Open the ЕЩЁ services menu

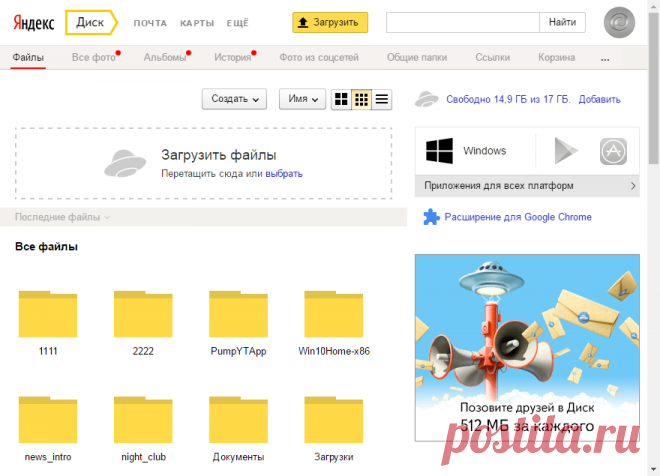coord(237,23)
